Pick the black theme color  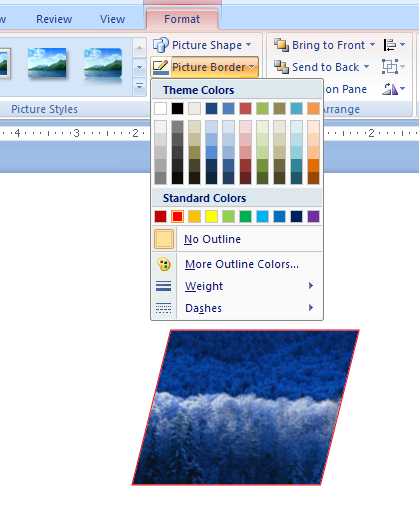pyautogui.click(x=177, y=109)
